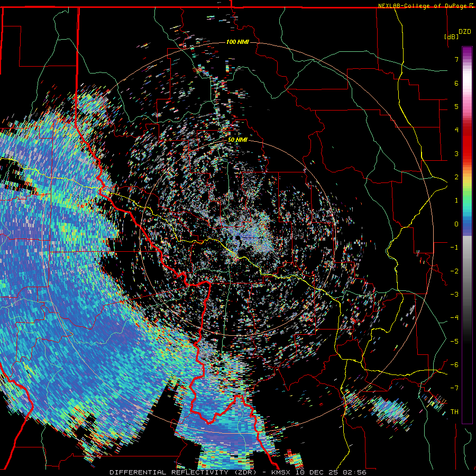Click the -2 value on the color scale
The width and height of the screenshot is (476, 476).
point(454,271)
